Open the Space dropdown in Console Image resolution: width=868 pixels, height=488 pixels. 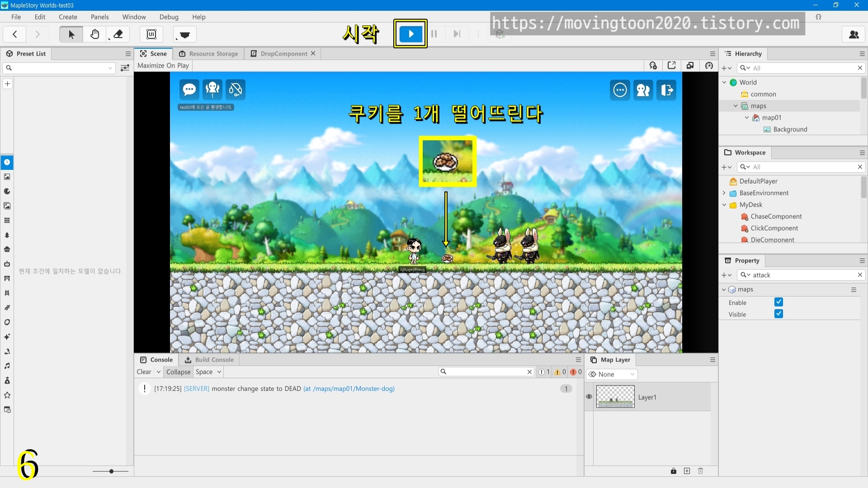pos(208,372)
